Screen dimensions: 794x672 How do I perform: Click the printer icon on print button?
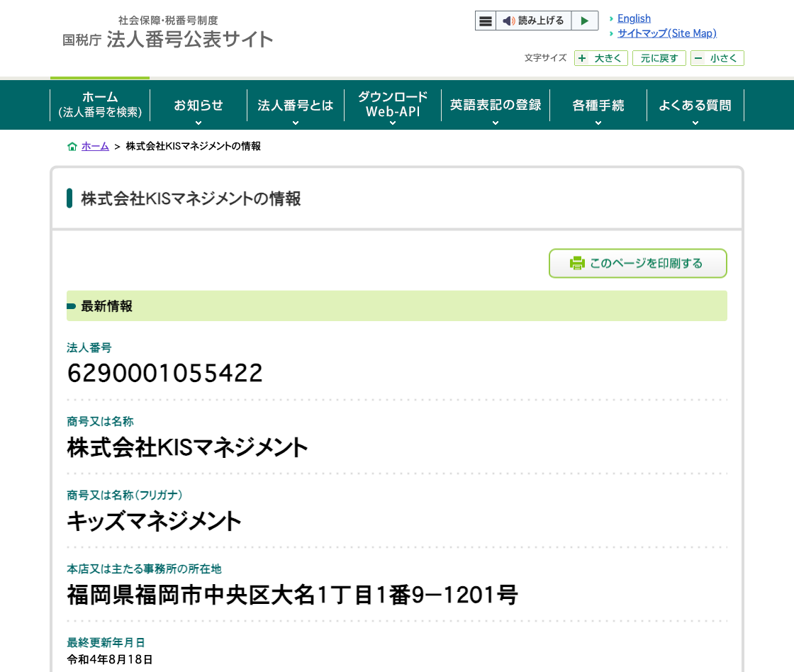(x=577, y=263)
